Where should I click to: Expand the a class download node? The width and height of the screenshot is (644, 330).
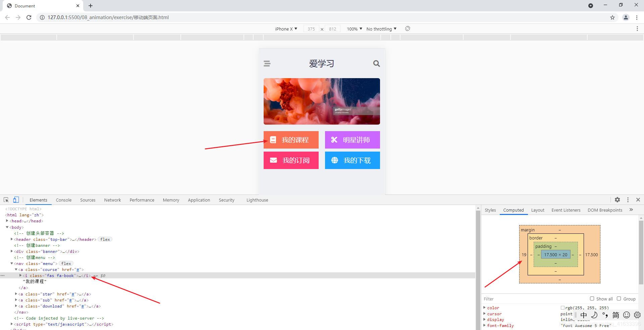coord(16,306)
